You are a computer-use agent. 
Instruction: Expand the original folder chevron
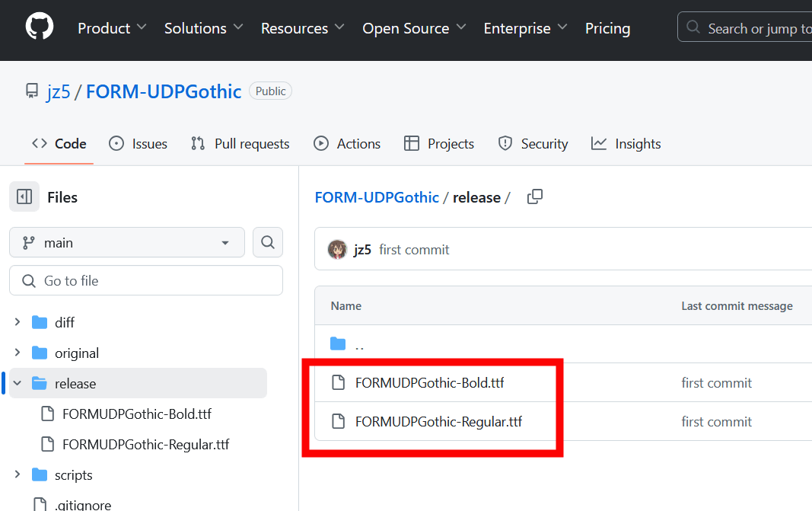click(x=18, y=353)
